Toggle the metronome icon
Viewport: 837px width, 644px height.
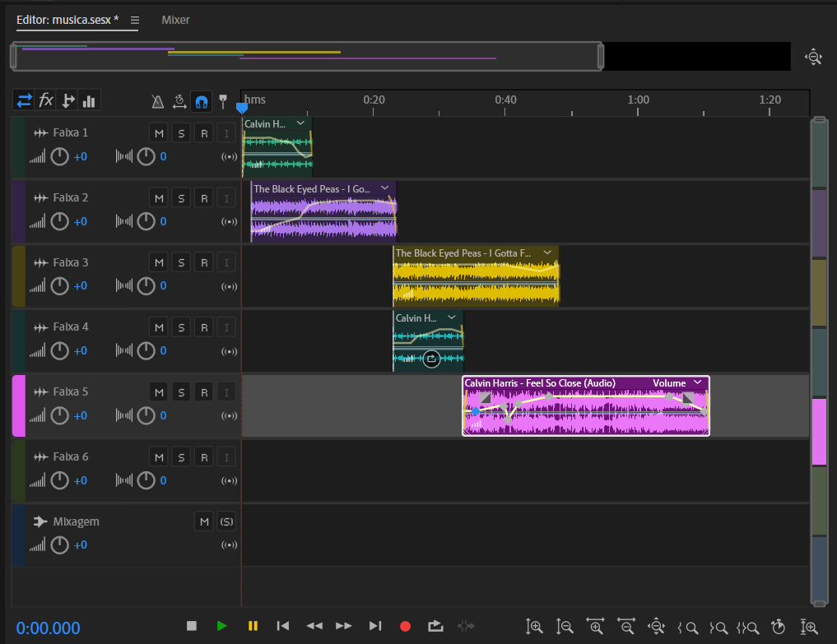point(157,102)
